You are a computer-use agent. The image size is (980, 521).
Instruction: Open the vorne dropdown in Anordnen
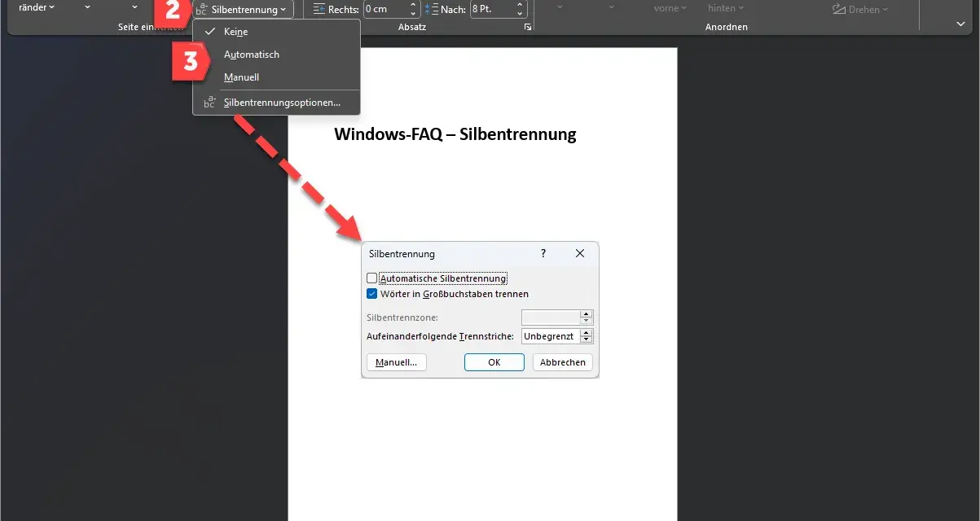click(x=670, y=8)
